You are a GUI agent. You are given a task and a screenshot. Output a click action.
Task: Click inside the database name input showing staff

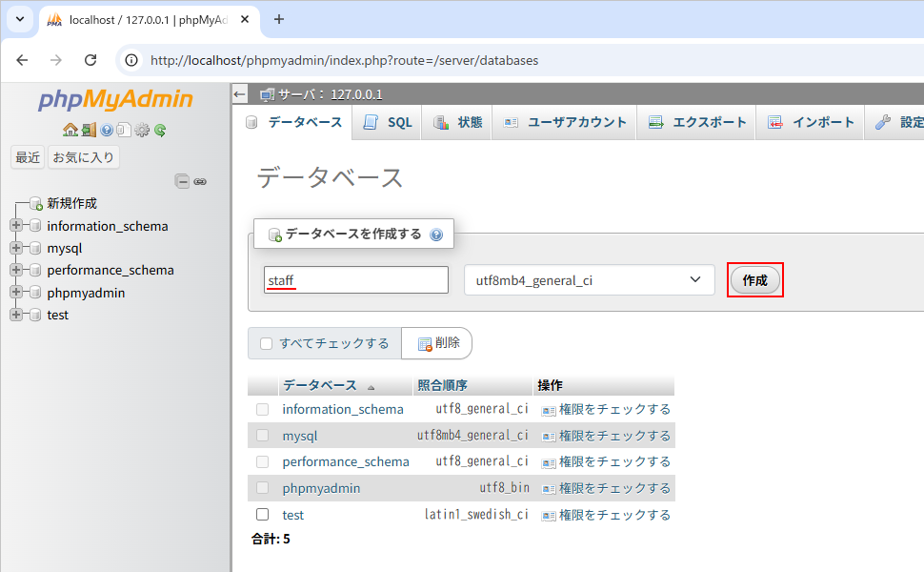coord(355,279)
